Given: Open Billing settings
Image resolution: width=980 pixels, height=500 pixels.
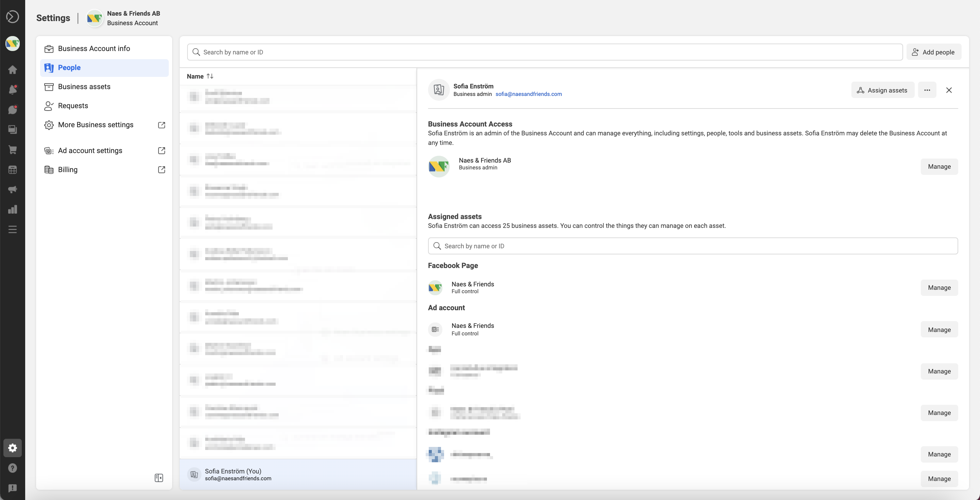Looking at the screenshot, I should click(x=104, y=170).
